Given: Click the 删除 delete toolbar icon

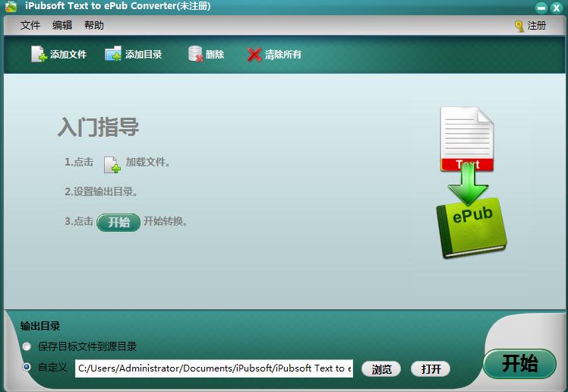Looking at the screenshot, I should click(x=196, y=54).
